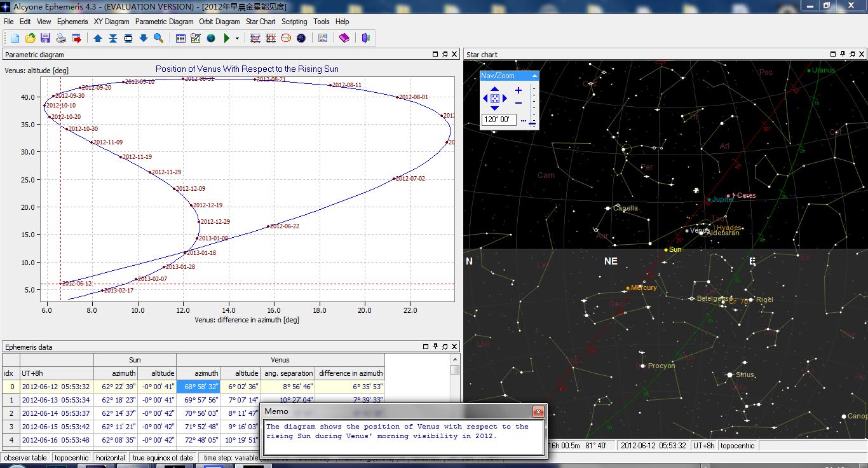Screen dimensions: 868x468
Task: Pan star chart left in Nav/Zoom
Action: (485, 98)
